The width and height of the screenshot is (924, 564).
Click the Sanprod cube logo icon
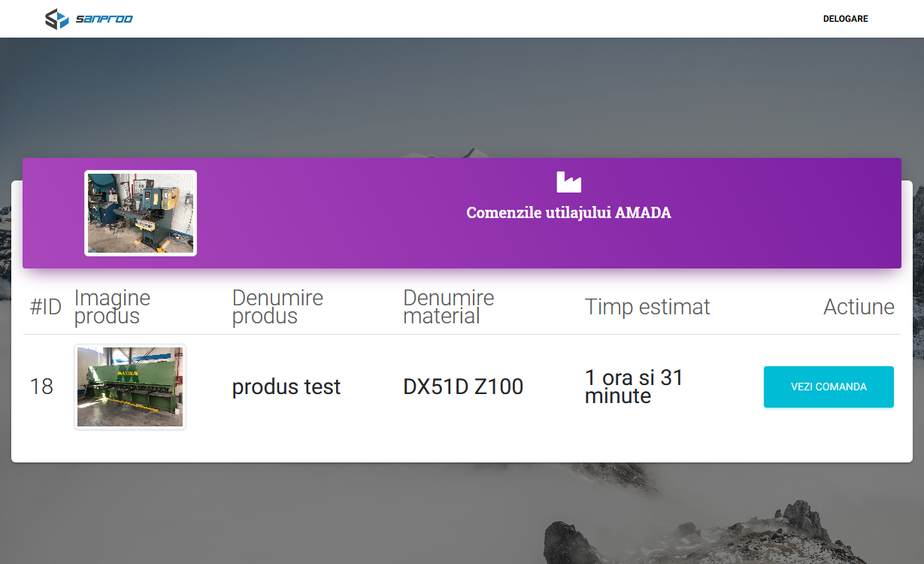(56, 19)
